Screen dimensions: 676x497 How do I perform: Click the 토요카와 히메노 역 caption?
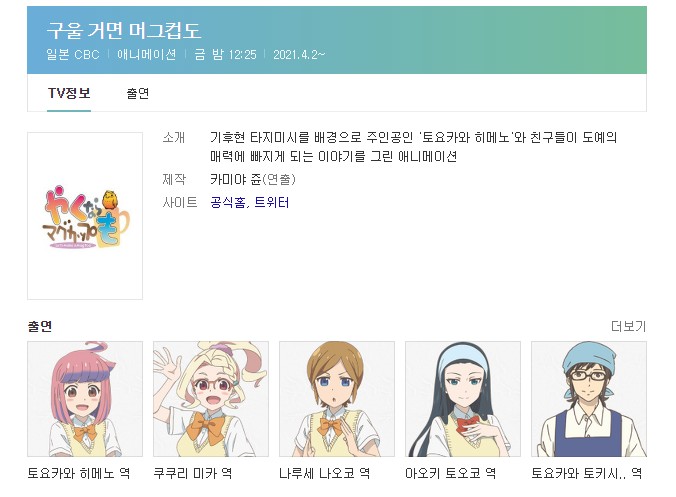(x=79, y=473)
